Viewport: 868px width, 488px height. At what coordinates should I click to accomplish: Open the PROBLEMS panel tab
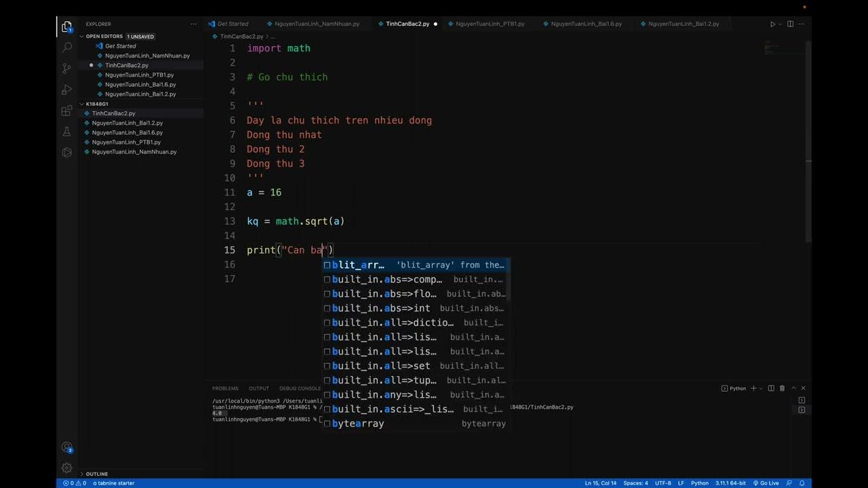point(225,388)
